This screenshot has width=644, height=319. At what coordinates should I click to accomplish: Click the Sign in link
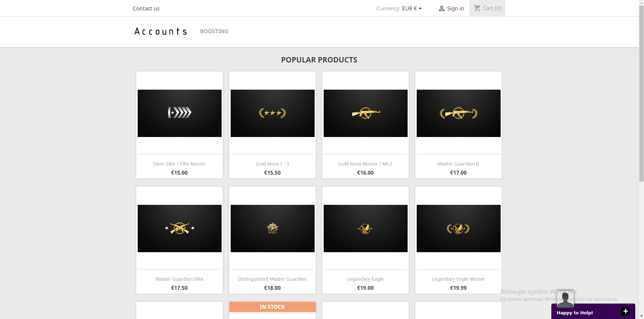(x=455, y=8)
